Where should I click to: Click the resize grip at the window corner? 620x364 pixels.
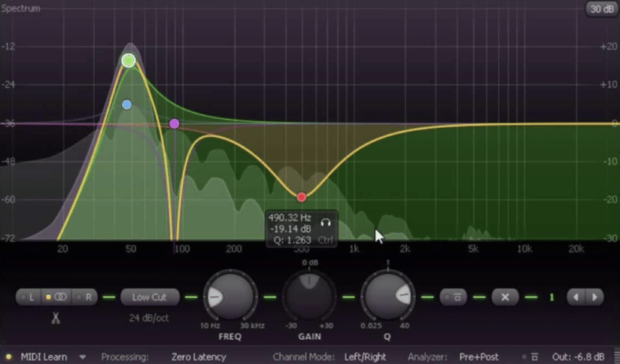coord(616,357)
